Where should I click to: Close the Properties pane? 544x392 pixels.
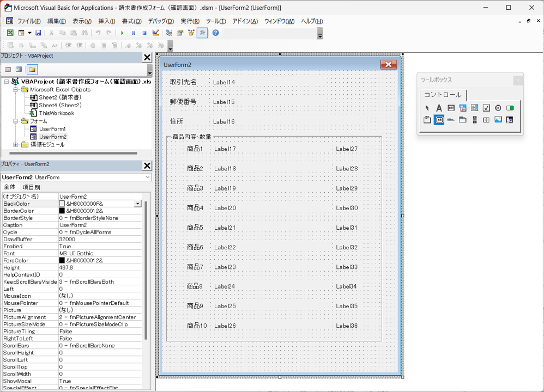[147, 166]
